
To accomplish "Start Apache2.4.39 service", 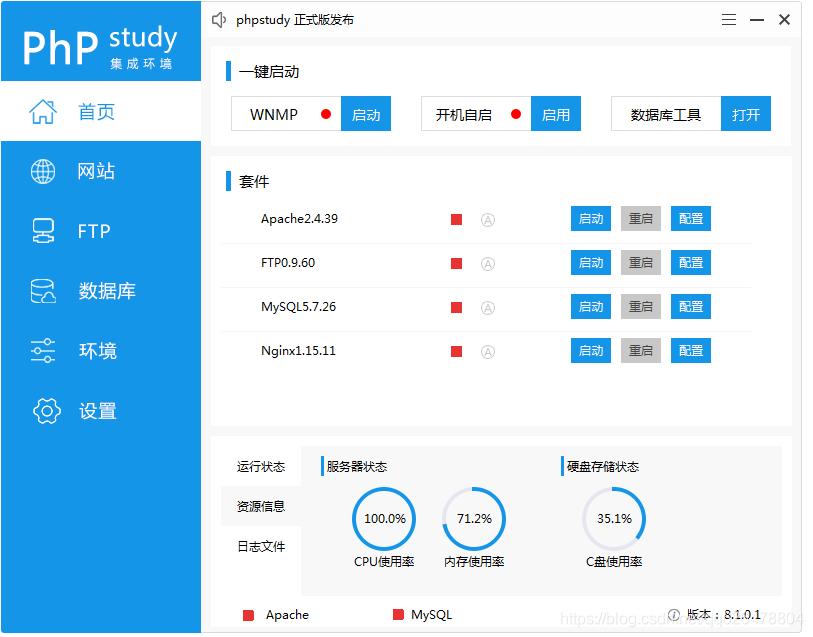I will 592,219.
